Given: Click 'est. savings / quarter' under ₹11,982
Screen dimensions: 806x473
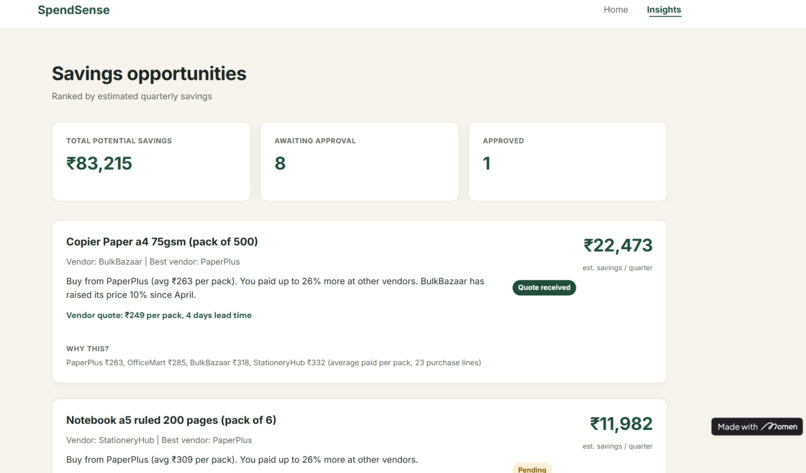Looking at the screenshot, I should pos(617,446).
